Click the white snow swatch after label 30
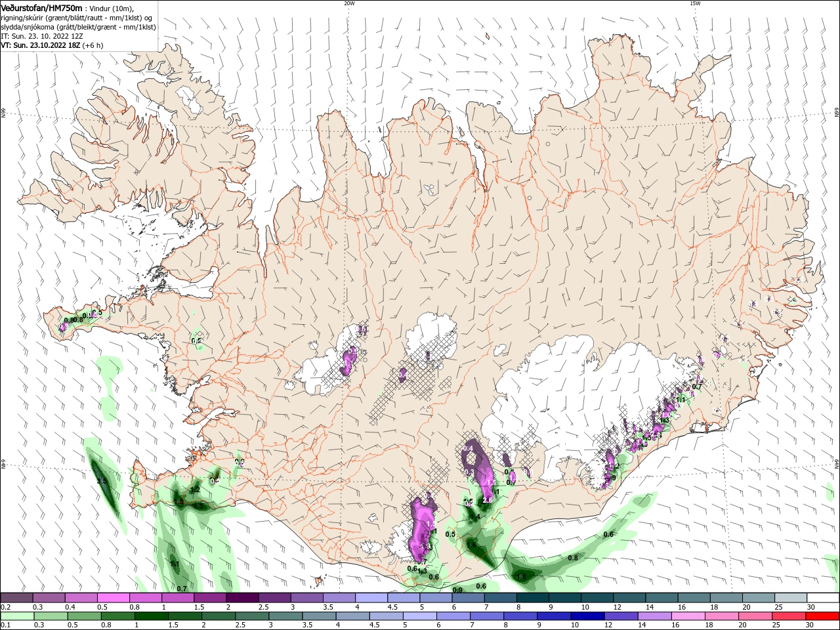The image size is (840, 630). pos(822,598)
